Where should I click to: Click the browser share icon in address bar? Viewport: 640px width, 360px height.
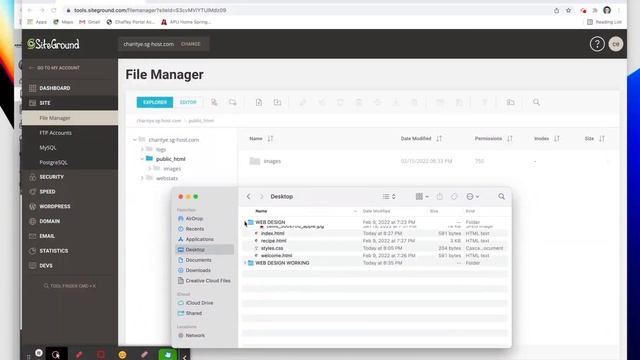(556, 10)
